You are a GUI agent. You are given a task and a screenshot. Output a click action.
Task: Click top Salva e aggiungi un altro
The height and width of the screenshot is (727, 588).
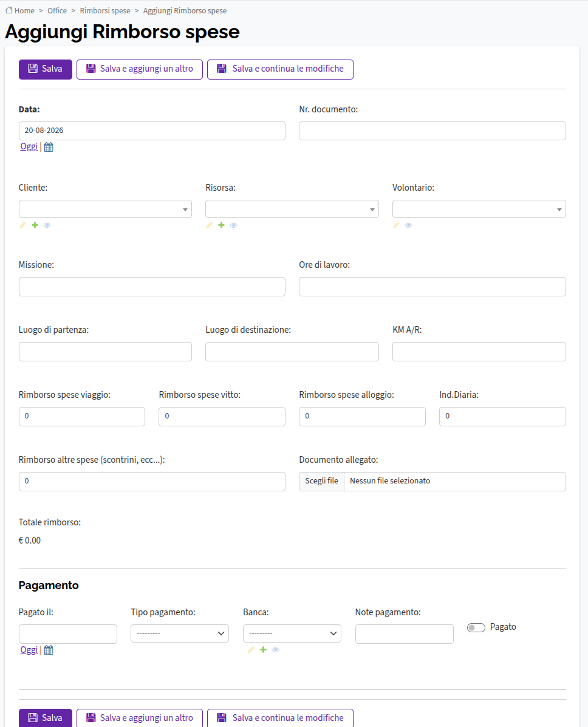[140, 69]
